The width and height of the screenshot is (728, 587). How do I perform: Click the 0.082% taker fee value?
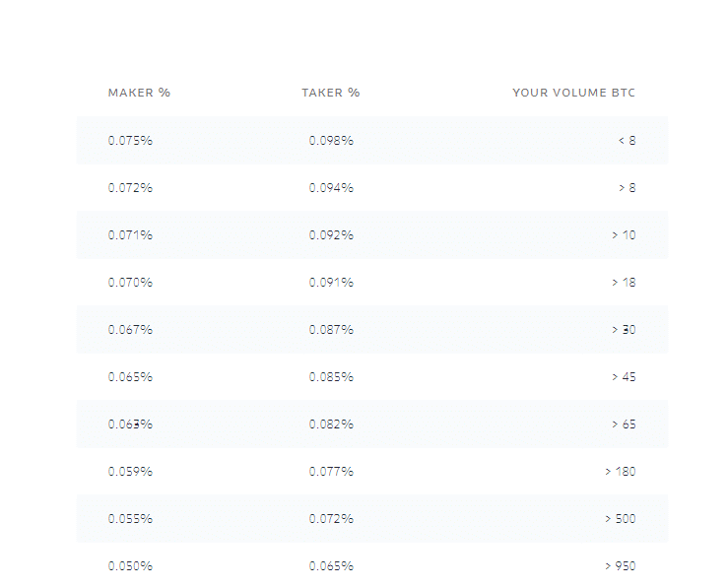click(332, 424)
